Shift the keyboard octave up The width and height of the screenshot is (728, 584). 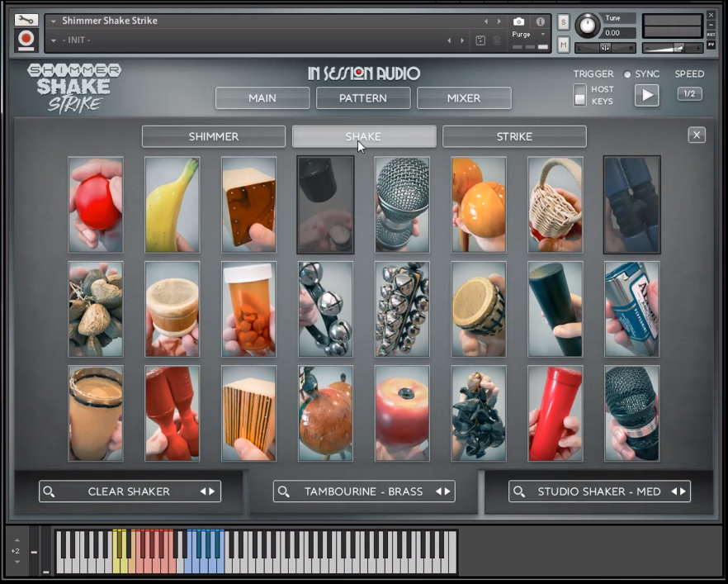pos(17,540)
